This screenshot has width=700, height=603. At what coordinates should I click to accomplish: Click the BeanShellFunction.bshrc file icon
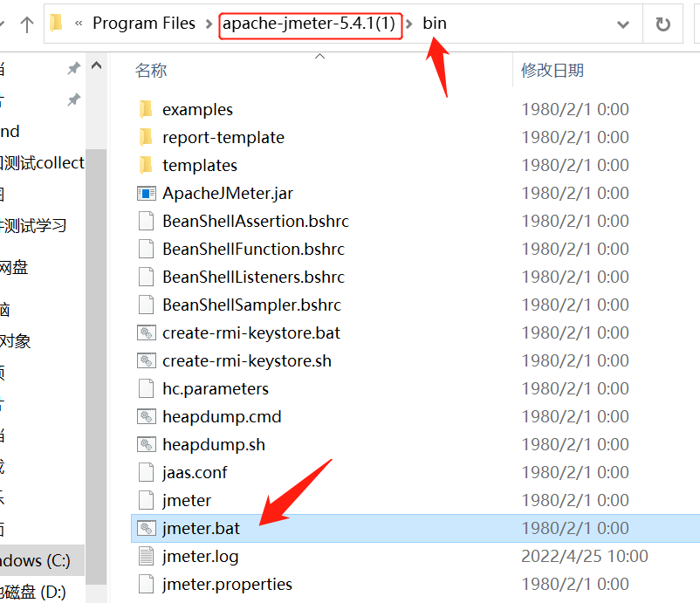click(x=146, y=249)
